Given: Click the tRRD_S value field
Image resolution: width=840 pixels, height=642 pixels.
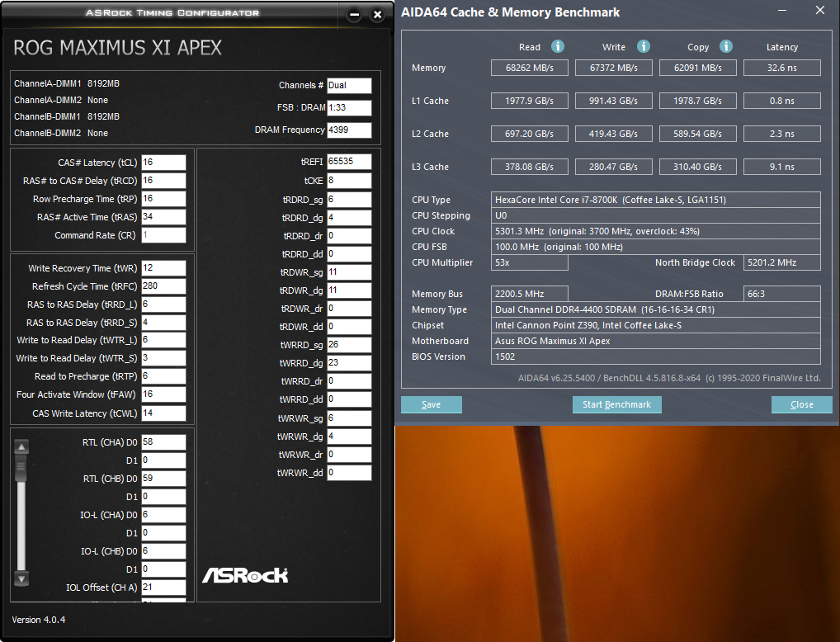Looking at the screenshot, I should [163, 323].
